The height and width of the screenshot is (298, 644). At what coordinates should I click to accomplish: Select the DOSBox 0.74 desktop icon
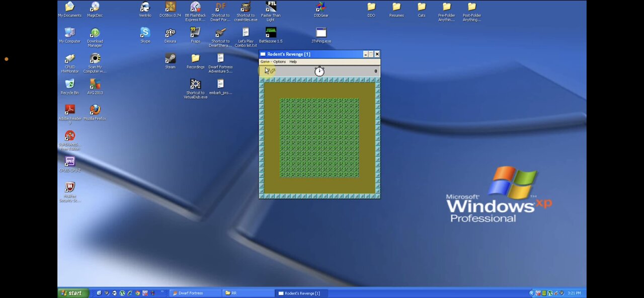point(170,10)
